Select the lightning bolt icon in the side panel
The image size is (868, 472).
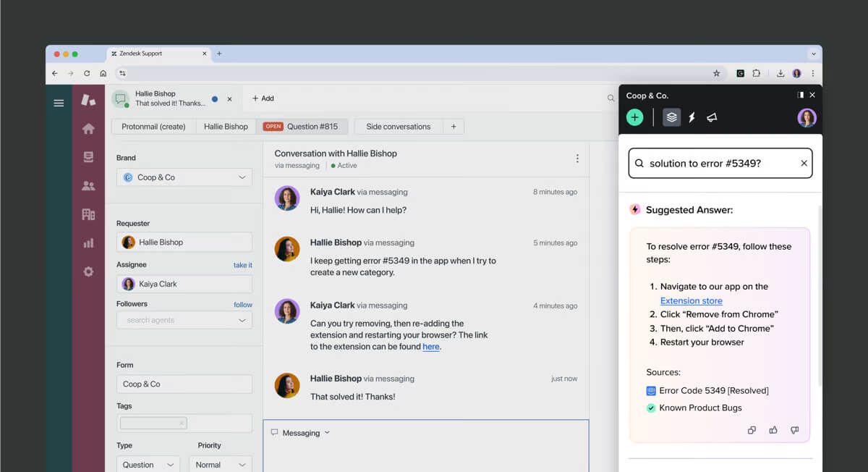(x=692, y=117)
